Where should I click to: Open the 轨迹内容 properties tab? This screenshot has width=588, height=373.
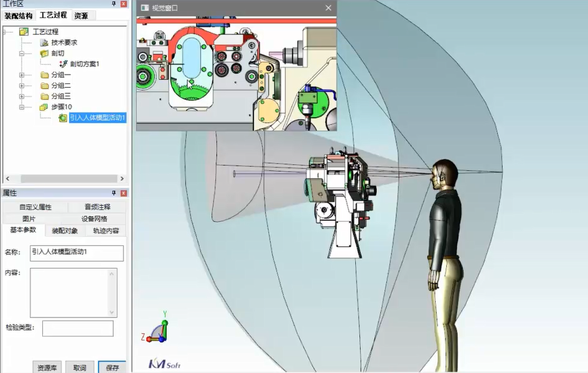[106, 230]
